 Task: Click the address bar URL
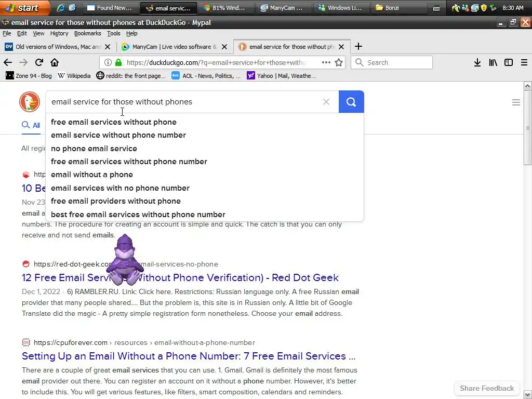point(216,62)
